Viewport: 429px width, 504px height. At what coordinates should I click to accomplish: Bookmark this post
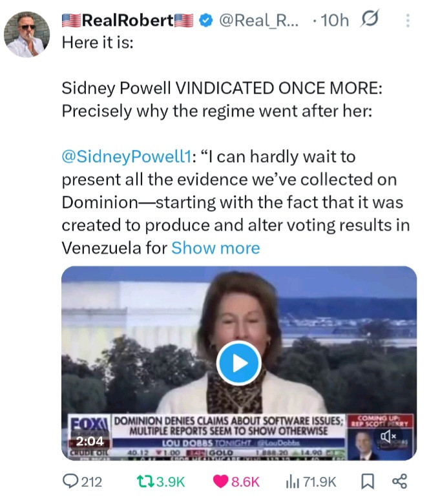point(368,481)
